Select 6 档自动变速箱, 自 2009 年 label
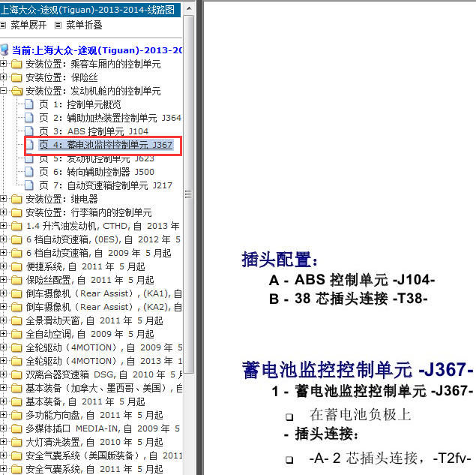Image resolution: width=476 pixels, height=475 pixels. [98, 253]
